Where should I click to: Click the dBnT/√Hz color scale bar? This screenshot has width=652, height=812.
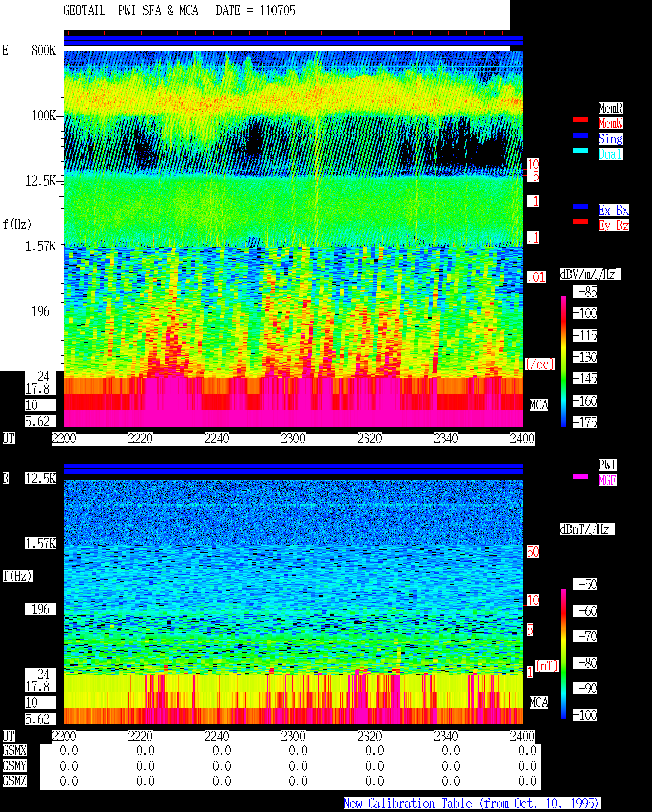point(563,654)
